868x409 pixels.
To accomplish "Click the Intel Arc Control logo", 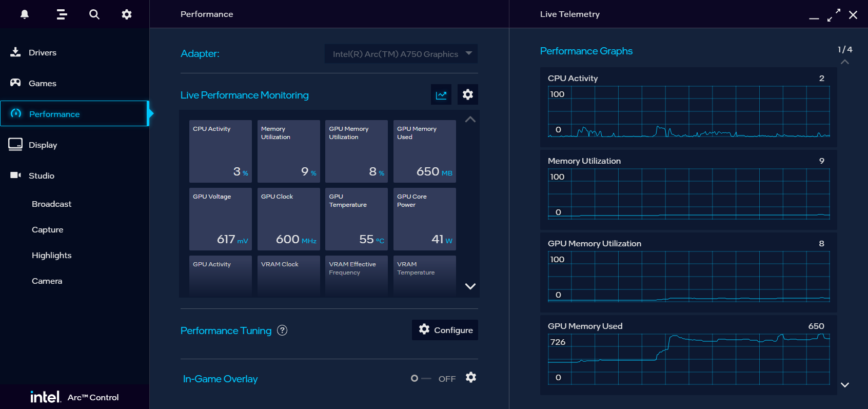I will coord(74,397).
